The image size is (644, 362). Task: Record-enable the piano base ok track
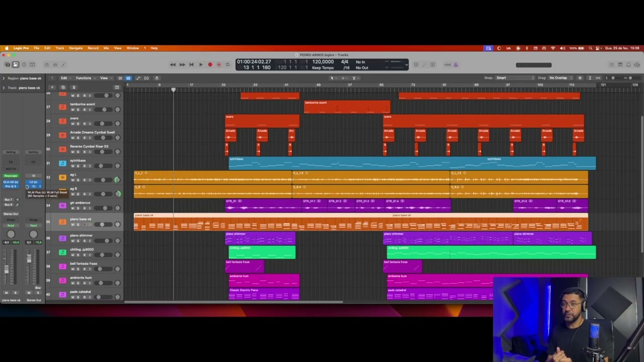coord(85,225)
